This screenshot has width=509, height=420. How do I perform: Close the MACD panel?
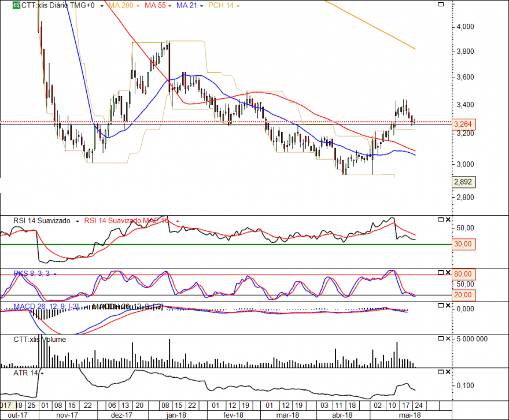point(448,305)
